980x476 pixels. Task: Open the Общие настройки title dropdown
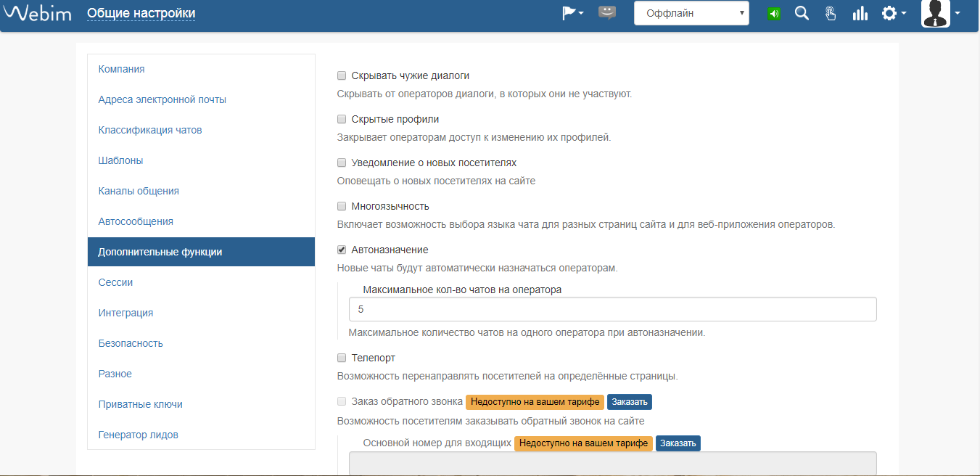pyautogui.click(x=141, y=13)
